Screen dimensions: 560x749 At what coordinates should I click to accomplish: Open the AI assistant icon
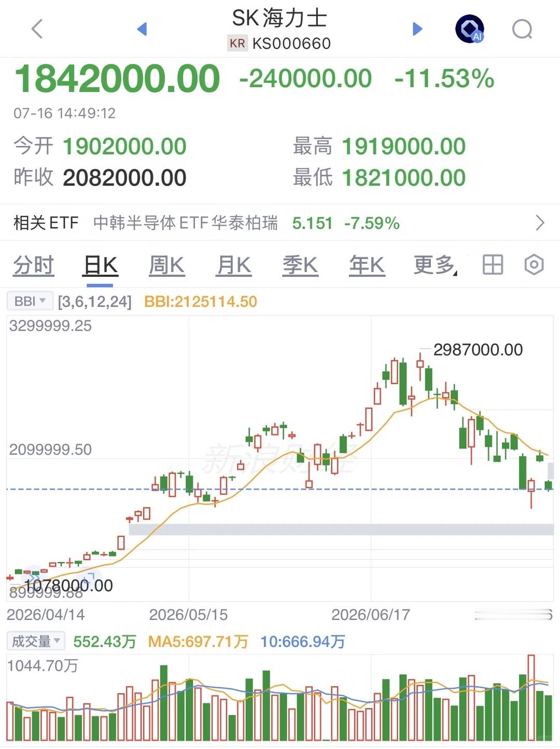tap(470, 29)
